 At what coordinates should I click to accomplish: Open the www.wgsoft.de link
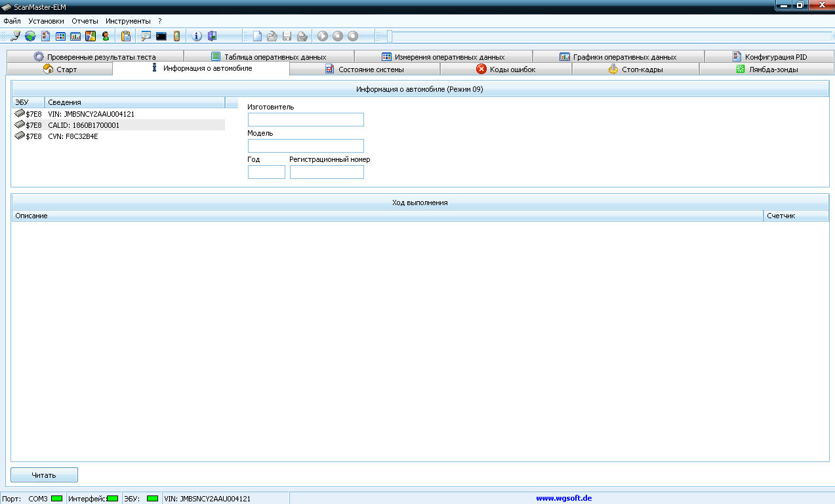(564, 498)
